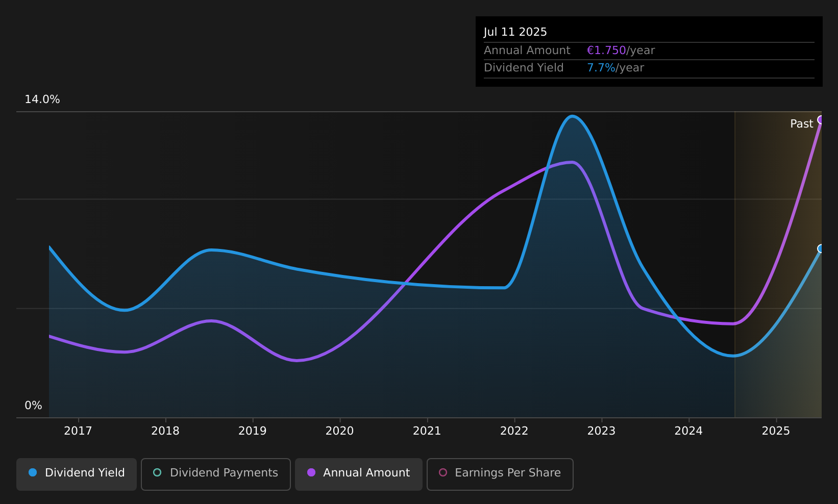Click the 2018 axis label
Screen dimensions: 838x504
pyautogui.click(x=165, y=431)
